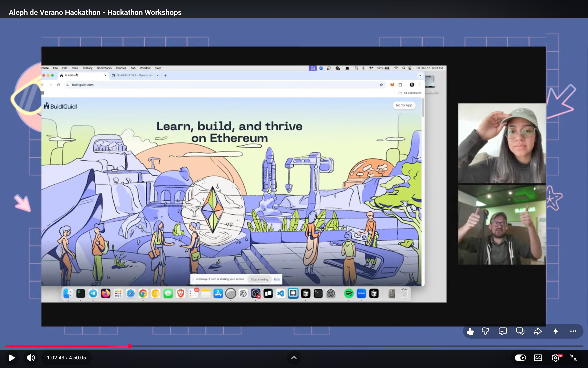The image size is (588, 368).
Task: Exit fullscreen mode
Action: tap(573, 358)
